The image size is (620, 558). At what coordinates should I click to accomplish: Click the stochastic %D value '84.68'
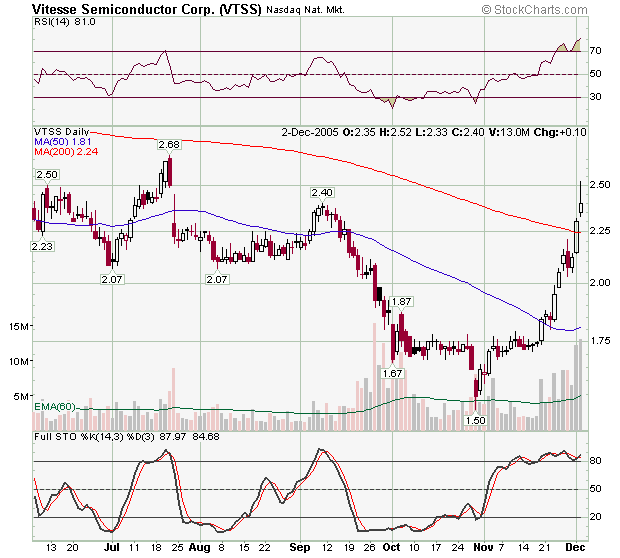[206, 437]
